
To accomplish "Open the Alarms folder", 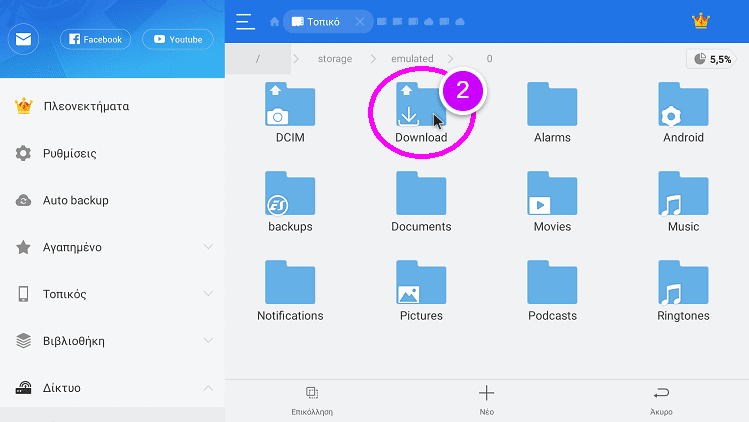I will (x=552, y=112).
